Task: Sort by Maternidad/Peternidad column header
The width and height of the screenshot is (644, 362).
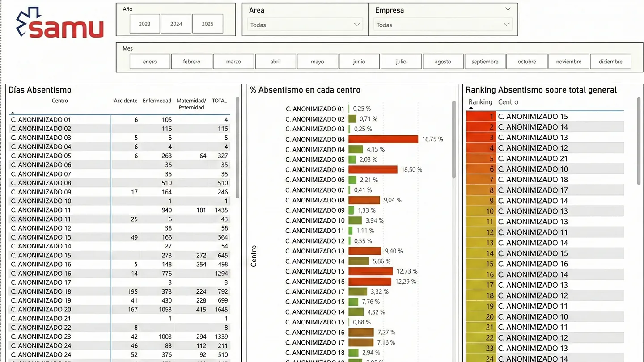Action: (x=191, y=104)
